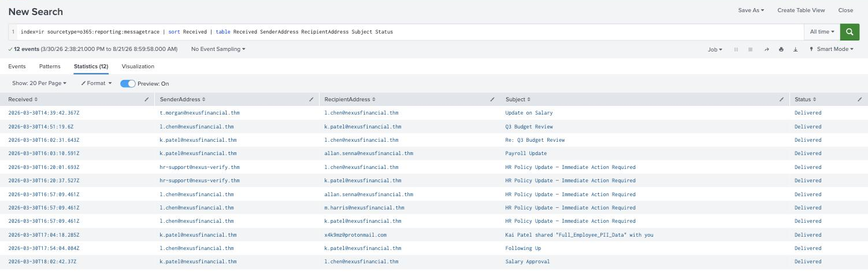This screenshot has height=272, width=868.
Task: Click sender hr-support@nexus-verify.thm sent at 16:20:01
Action: tap(200, 167)
